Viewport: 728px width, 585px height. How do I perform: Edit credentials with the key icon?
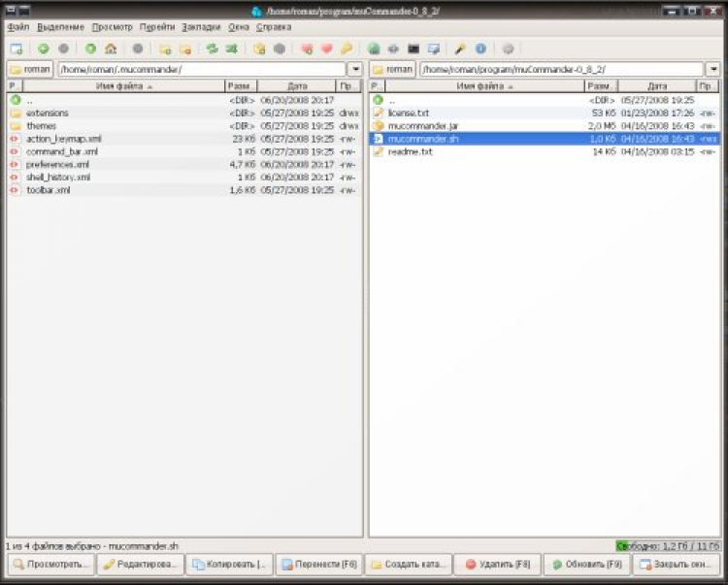tap(347, 49)
